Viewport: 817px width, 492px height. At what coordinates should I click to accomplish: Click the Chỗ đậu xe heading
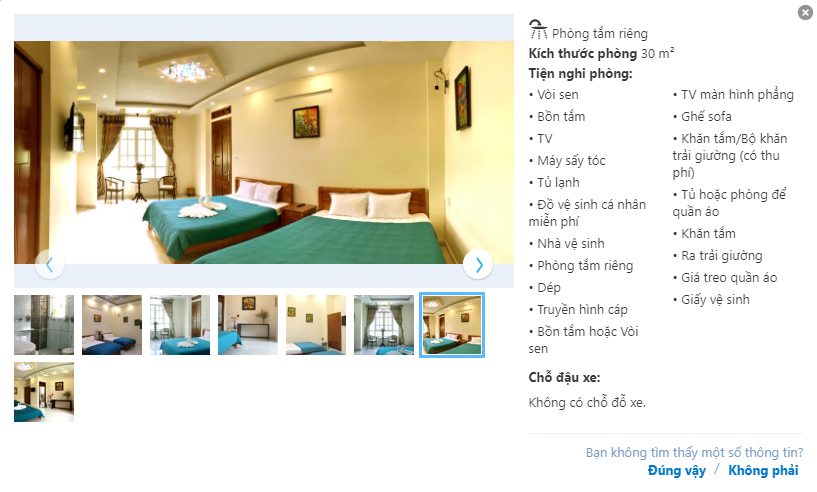pyautogui.click(x=564, y=377)
